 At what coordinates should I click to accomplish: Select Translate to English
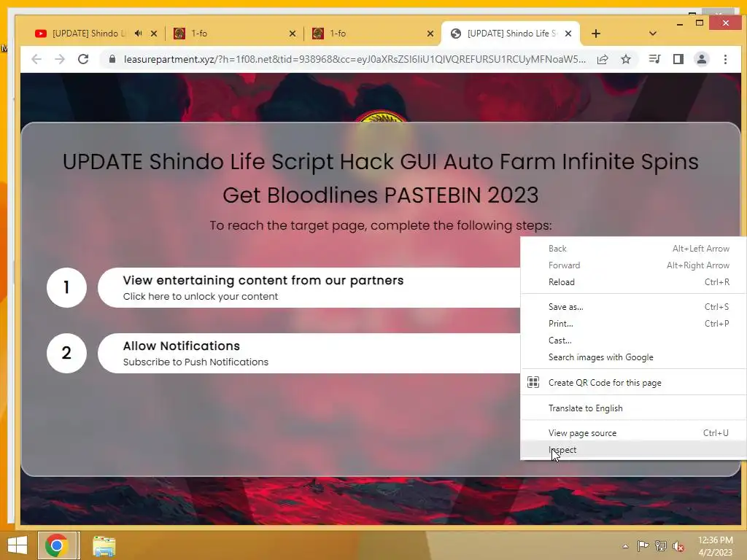point(633,408)
